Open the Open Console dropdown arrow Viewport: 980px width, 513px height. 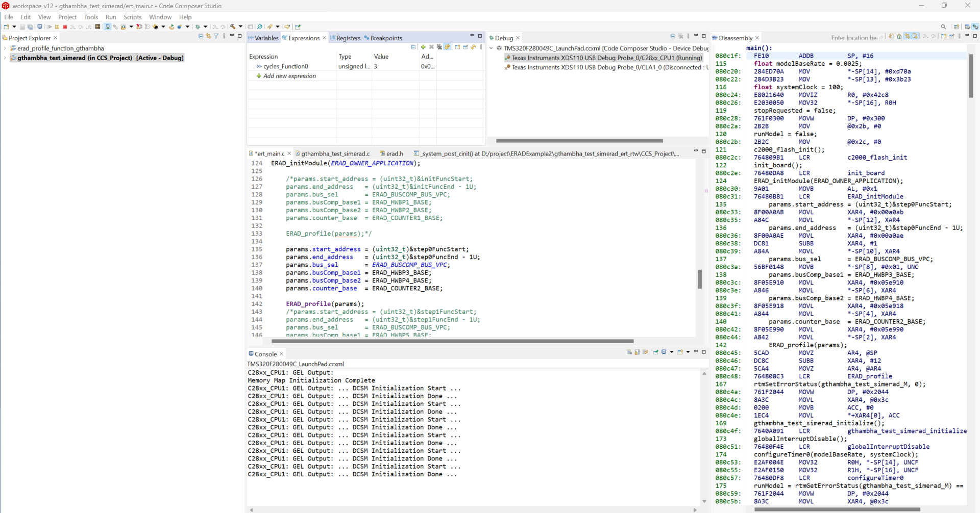[x=688, y=352]
